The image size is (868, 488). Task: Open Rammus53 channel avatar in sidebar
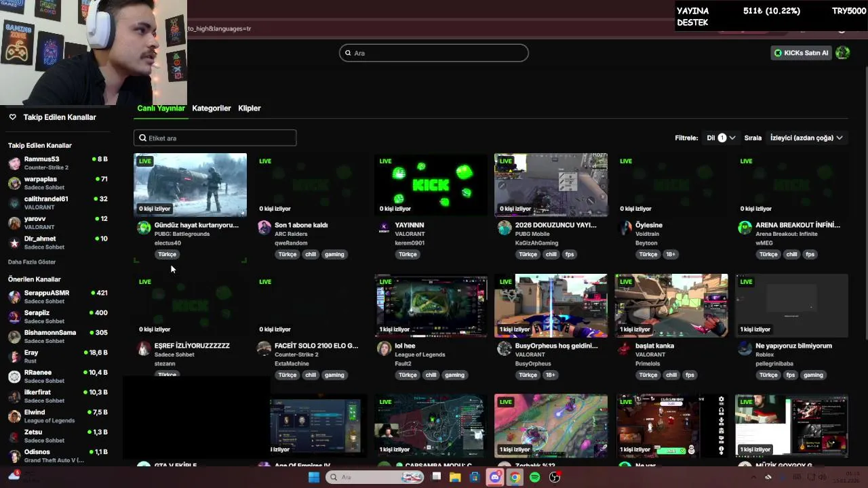click(x=14, y=163)
